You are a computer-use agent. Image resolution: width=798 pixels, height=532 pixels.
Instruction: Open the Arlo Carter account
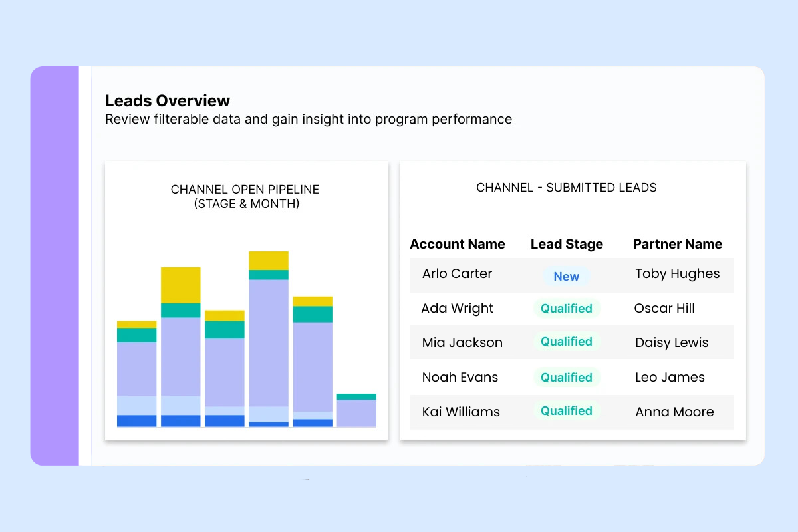(x=457, y=273)
